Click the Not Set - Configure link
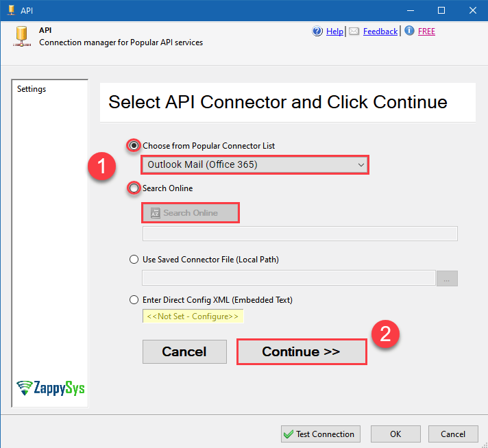Screen dimensions: 488x448 [193, 316]
